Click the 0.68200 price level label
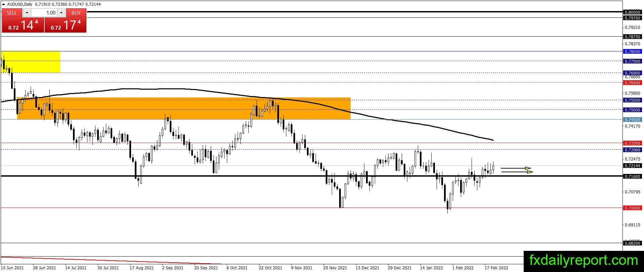 [x=632, y=243]
